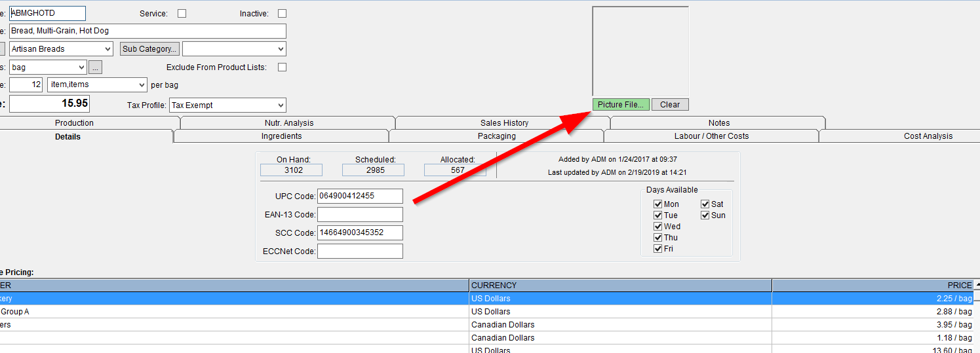Click the price field showing 15.95

[x=49, y=103]
